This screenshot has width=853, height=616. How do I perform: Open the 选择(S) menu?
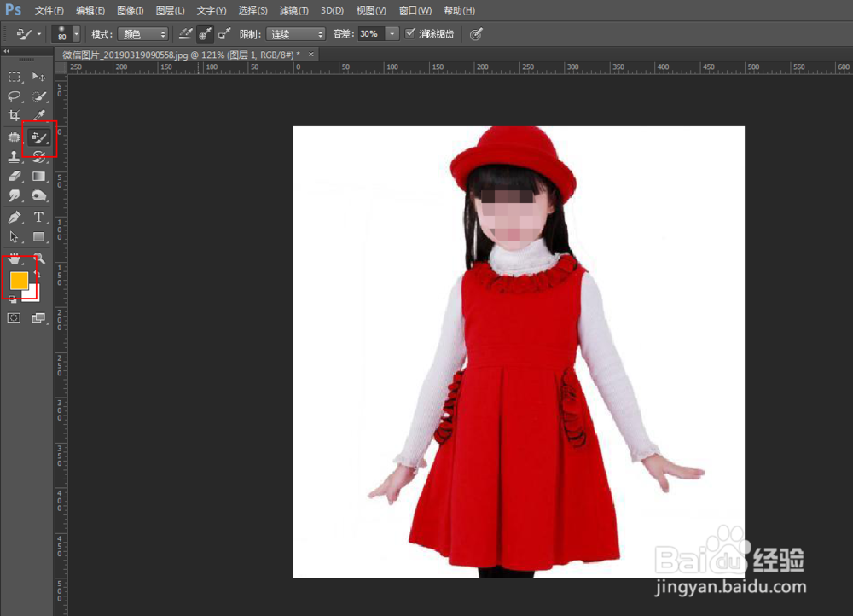click(x=252, y=10)
